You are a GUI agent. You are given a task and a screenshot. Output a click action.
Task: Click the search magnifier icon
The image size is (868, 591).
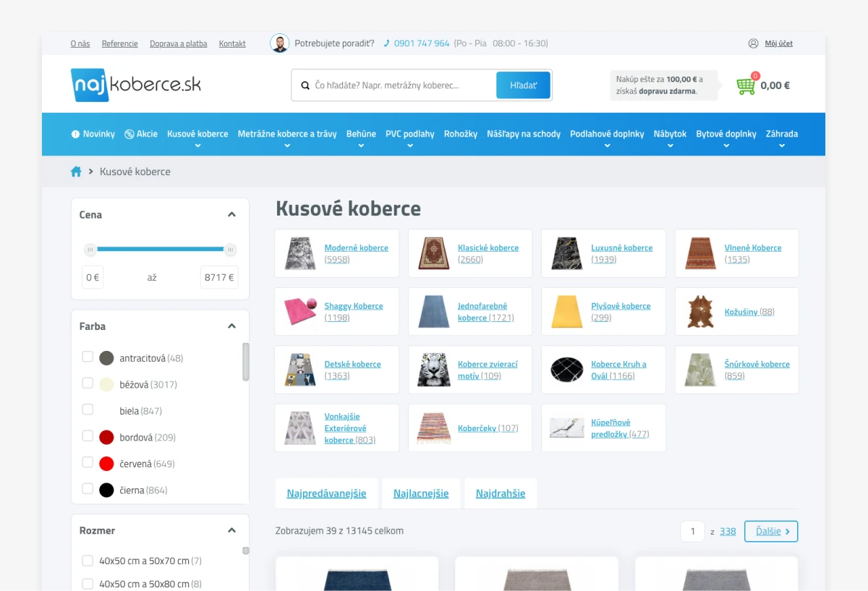pyautogui.click(x=305, y=85)
